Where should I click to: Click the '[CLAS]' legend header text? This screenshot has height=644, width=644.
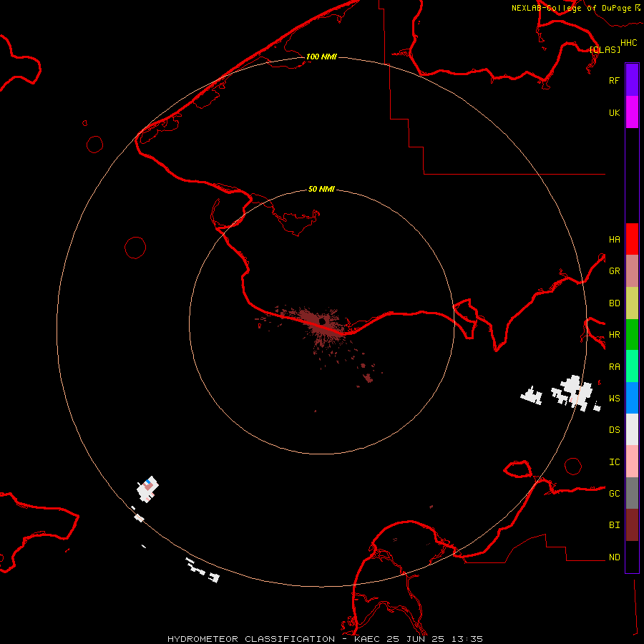coord(605,49)
